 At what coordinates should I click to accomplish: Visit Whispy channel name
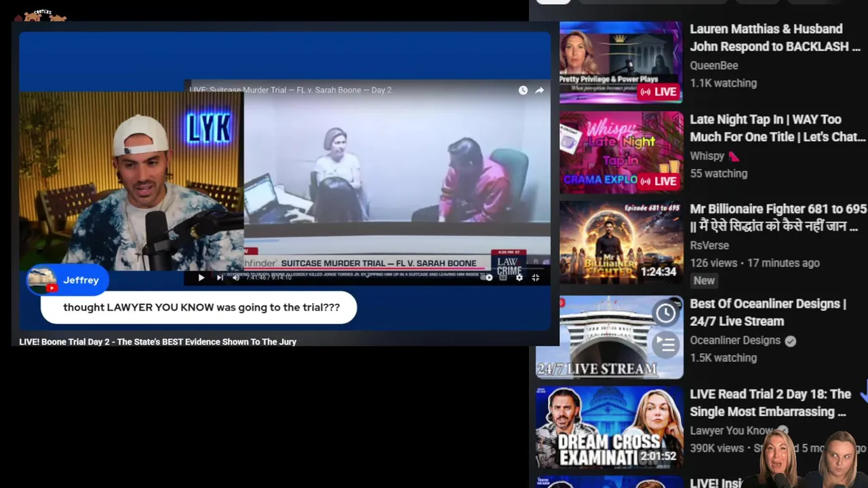click(707, 156)
